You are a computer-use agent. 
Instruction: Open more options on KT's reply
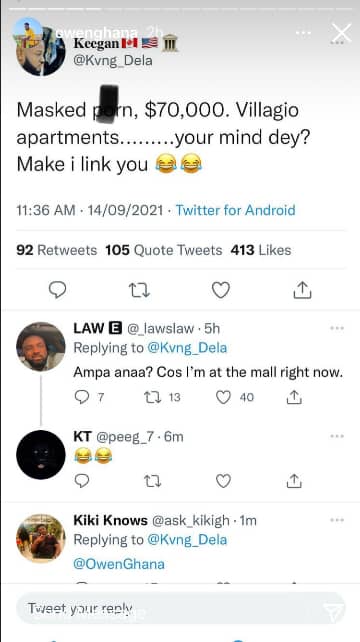point(337,436)
